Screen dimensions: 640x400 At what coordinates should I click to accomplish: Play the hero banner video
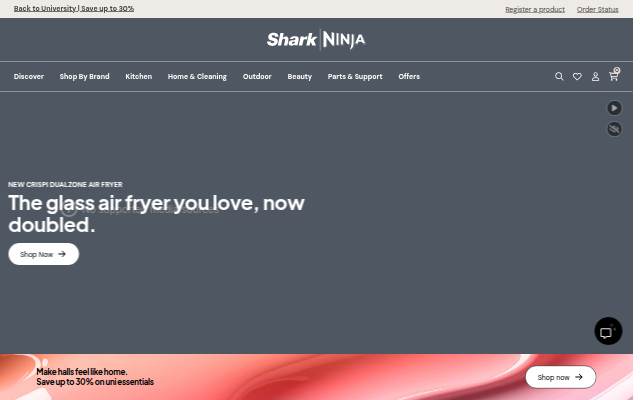click(x=614, y=108)
